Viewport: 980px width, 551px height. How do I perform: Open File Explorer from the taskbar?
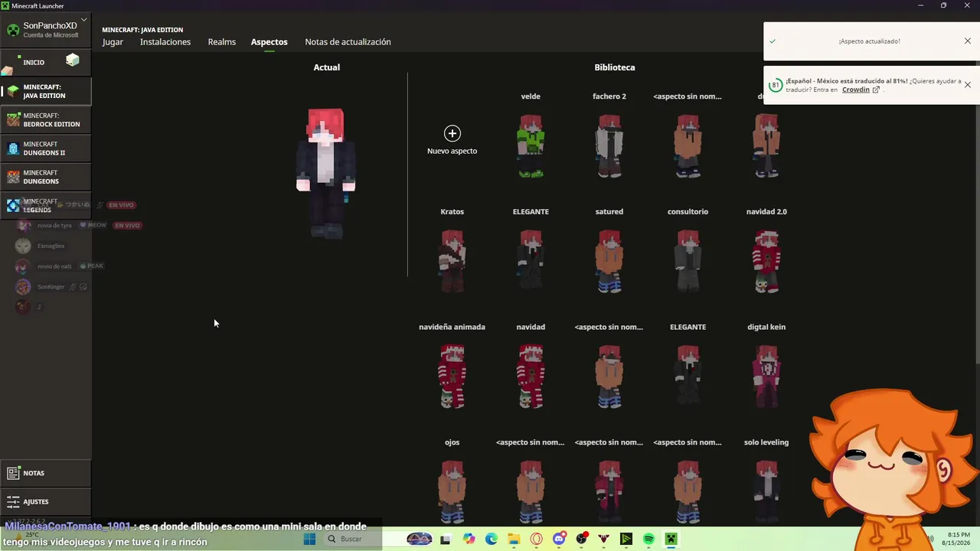pos(514,539)
